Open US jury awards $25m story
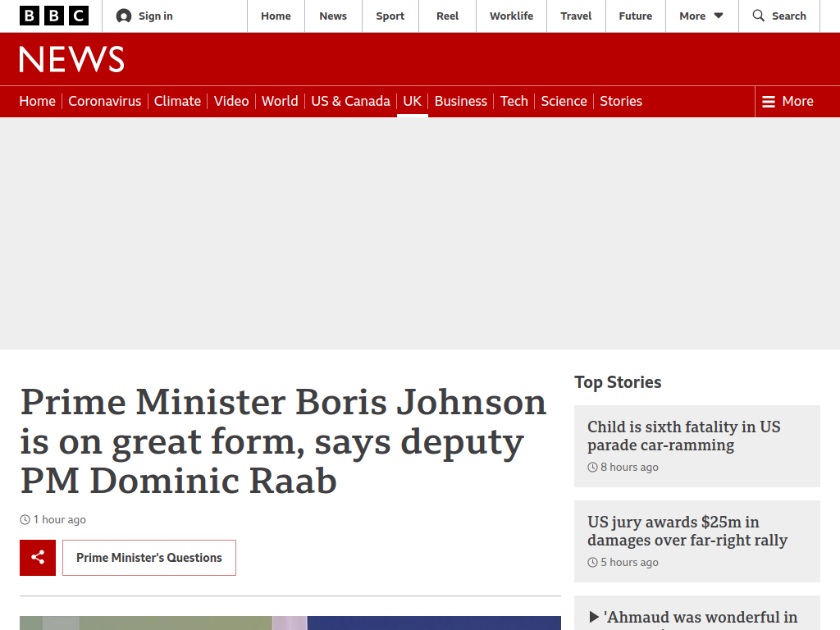Viewport: 840px width, 630px height. 687,531
